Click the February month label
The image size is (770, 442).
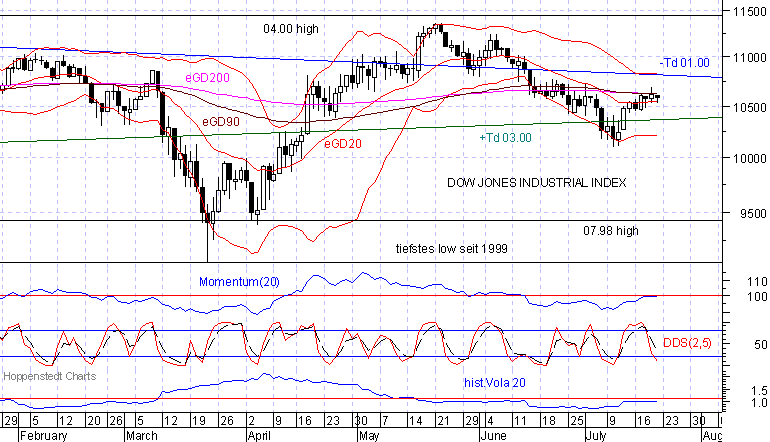click(44, 436)
